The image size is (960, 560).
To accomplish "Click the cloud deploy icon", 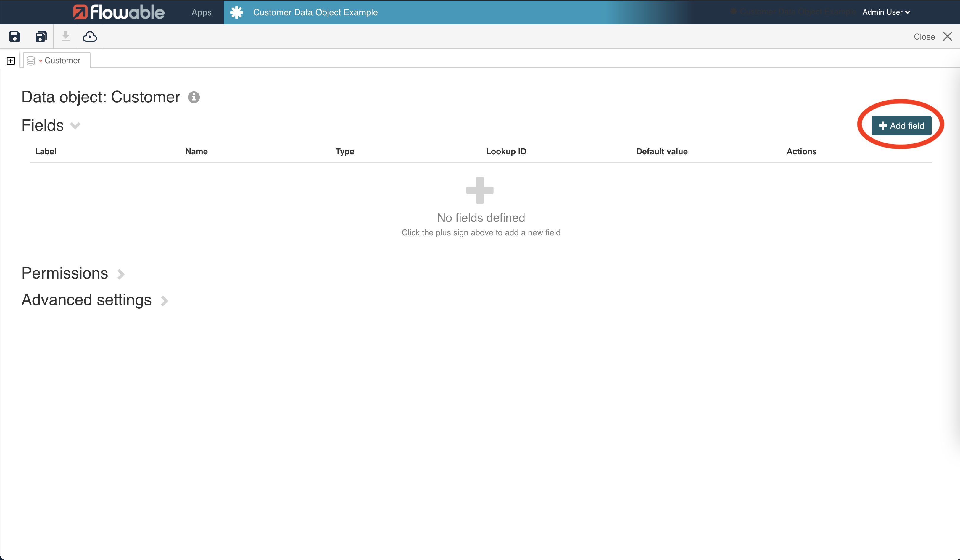I will pyautogui.click(x=90, y=36).
